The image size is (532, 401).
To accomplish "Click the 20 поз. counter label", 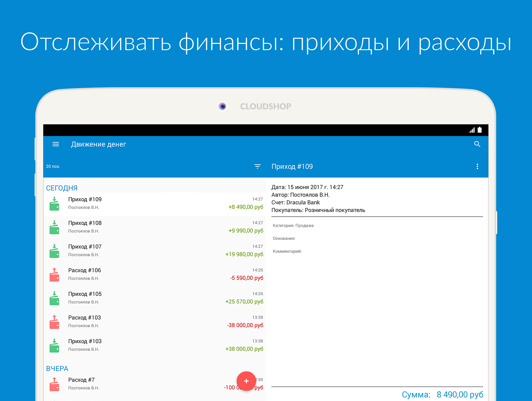I will click(x=53, y=166).
